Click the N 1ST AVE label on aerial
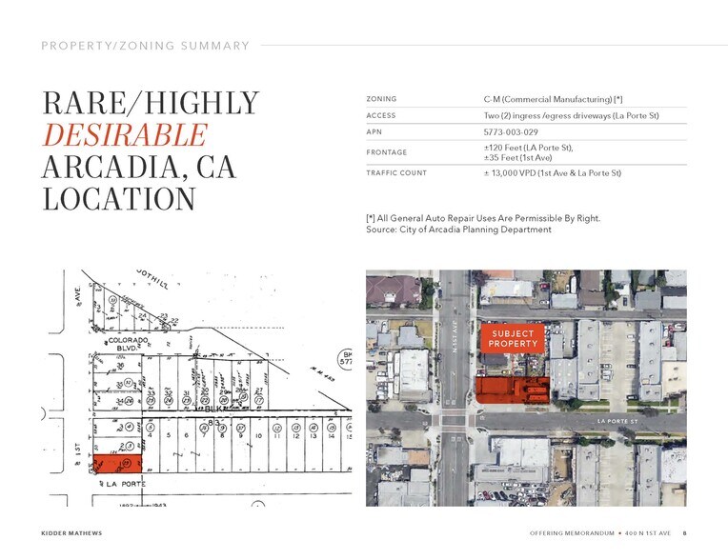The height and width of the screenshot is (560, 728). (x=455, y=338)
